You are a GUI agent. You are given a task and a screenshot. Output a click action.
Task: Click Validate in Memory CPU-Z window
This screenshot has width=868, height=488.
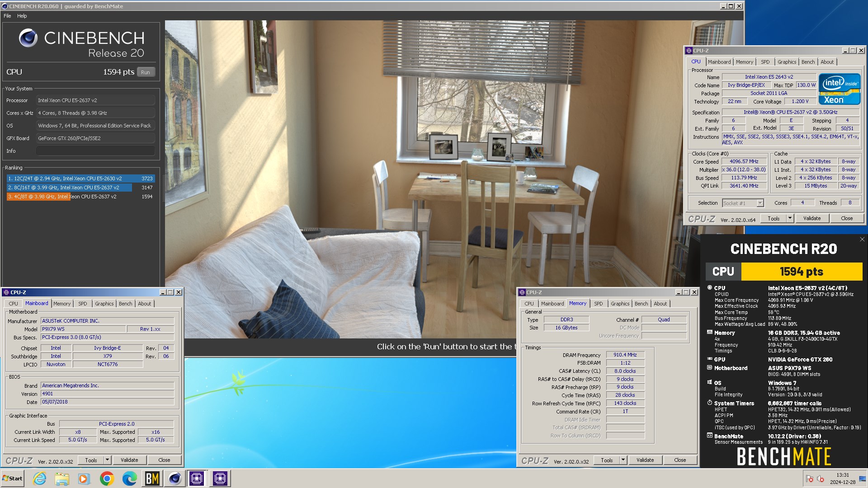pyautogui.click(x=645, y=460)
